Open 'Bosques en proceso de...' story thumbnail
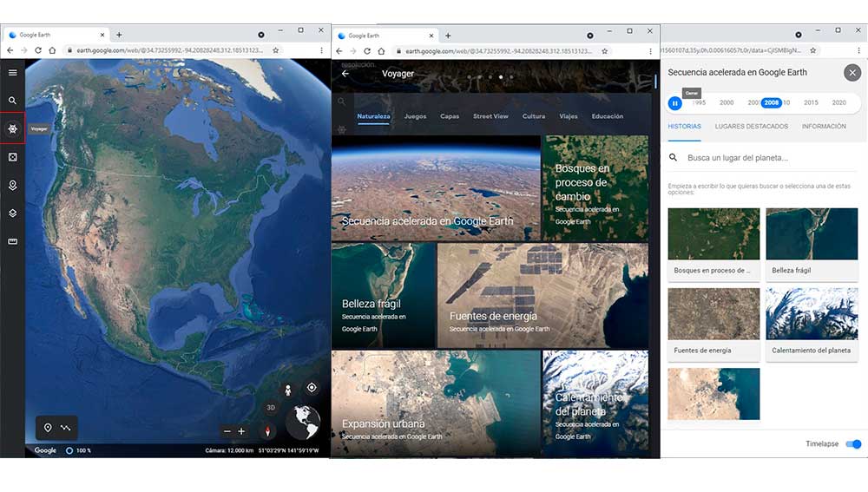 [x=713, y=244]
